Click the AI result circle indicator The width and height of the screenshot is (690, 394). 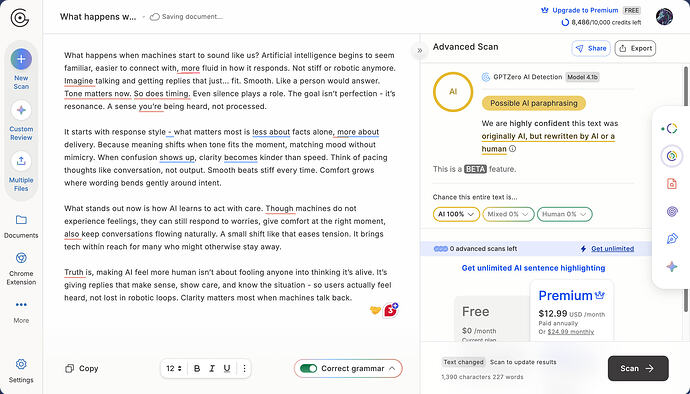[453, 92]
